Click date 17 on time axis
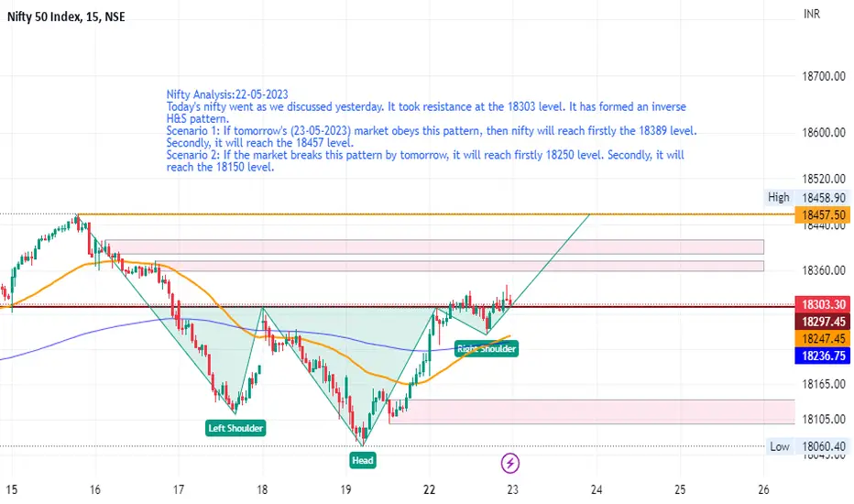The height and width of the screenshot is (504, 854). point(179,489)
